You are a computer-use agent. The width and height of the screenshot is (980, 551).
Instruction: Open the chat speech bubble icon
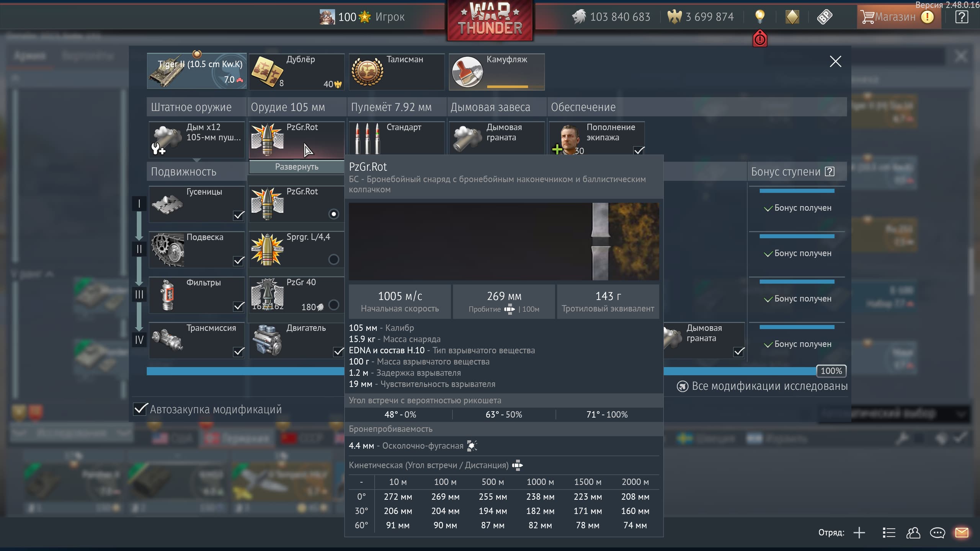(938, 533)
